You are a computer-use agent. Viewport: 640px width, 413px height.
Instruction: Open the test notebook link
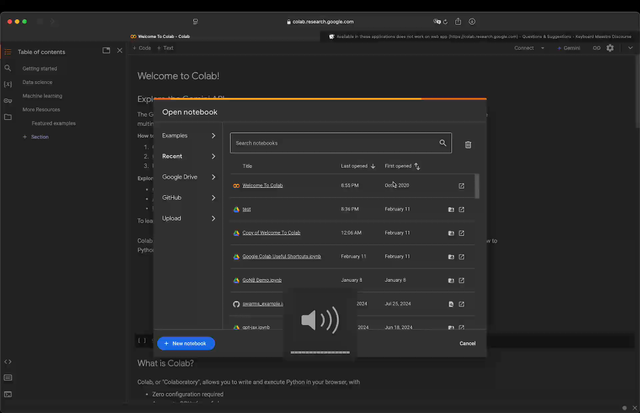pos(247,209)
